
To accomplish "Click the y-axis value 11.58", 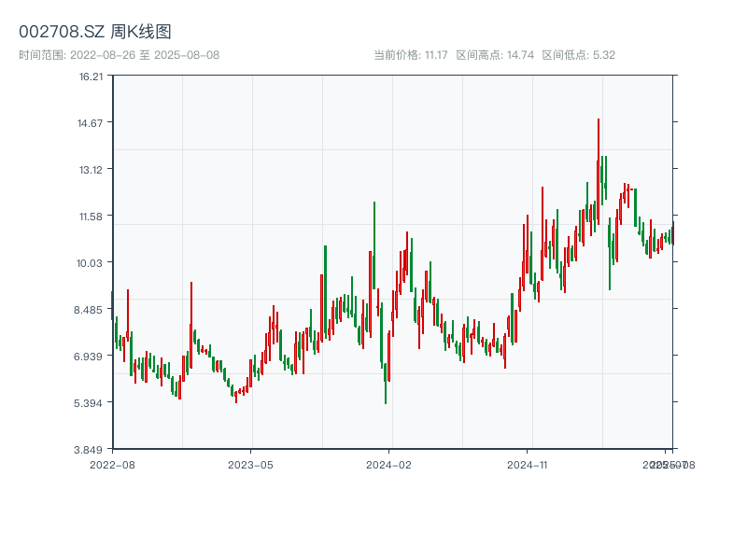I will [x=91, y=217].
